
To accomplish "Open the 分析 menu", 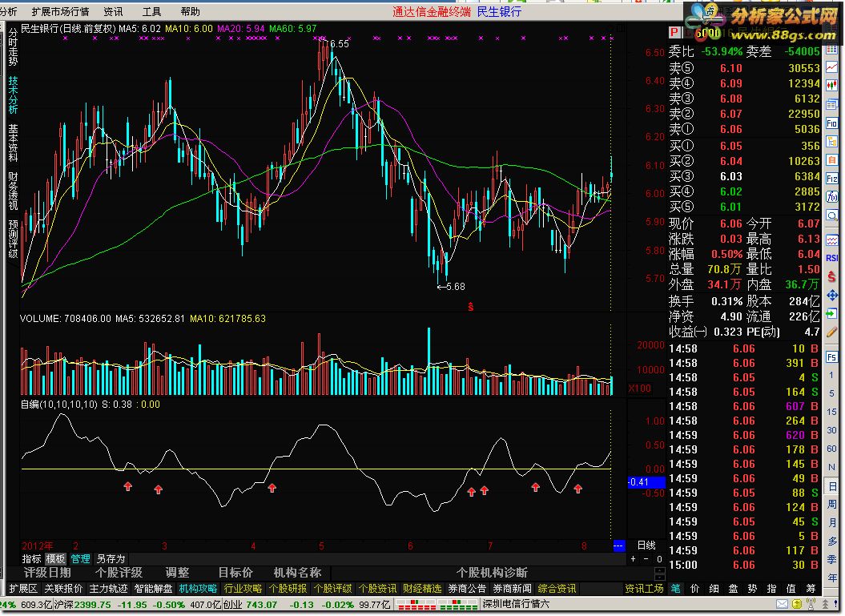I will click(9, 11).
